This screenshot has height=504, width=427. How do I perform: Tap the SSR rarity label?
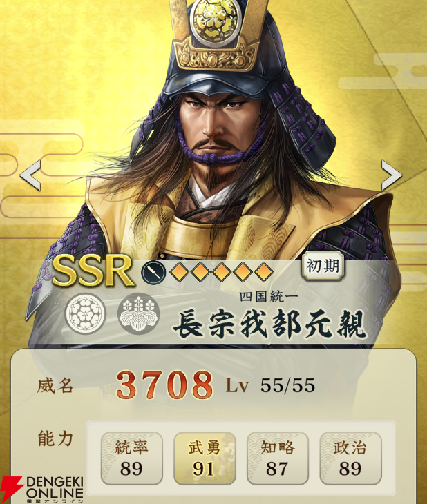pos(93,271)
